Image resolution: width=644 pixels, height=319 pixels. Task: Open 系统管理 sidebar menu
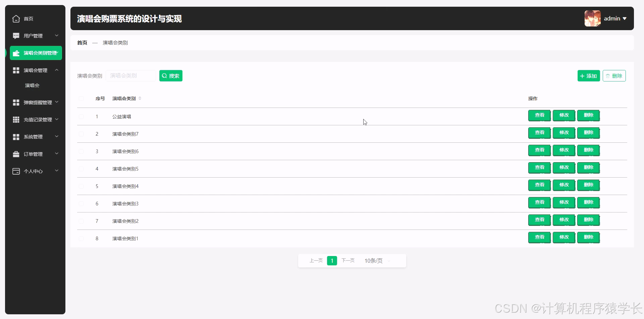36,137
